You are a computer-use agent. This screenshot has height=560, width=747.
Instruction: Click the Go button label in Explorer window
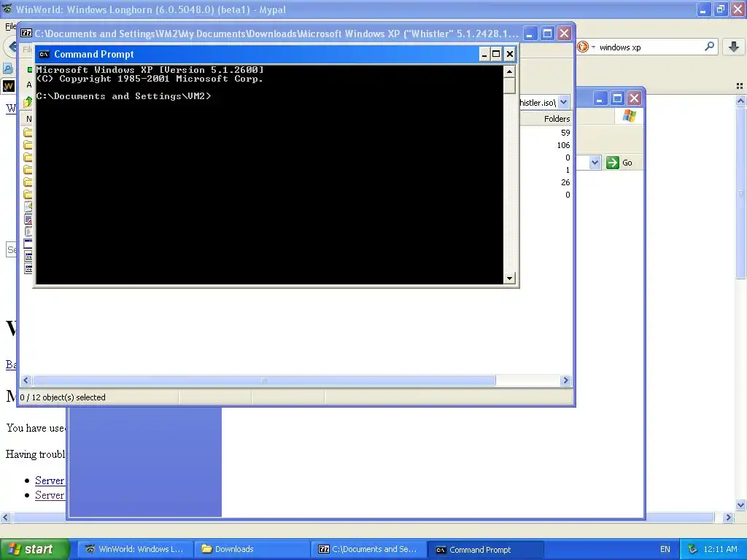(x=627, y=163)
